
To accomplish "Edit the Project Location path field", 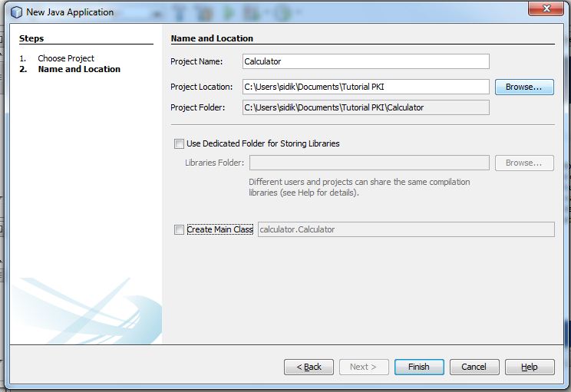I will tap(366, 87).
